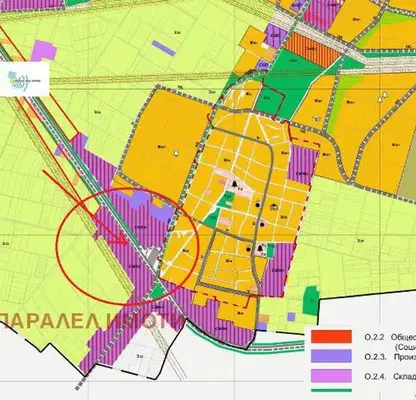
Task: Select the white bell in the large western orange zone
Action: tap(176, 153)
